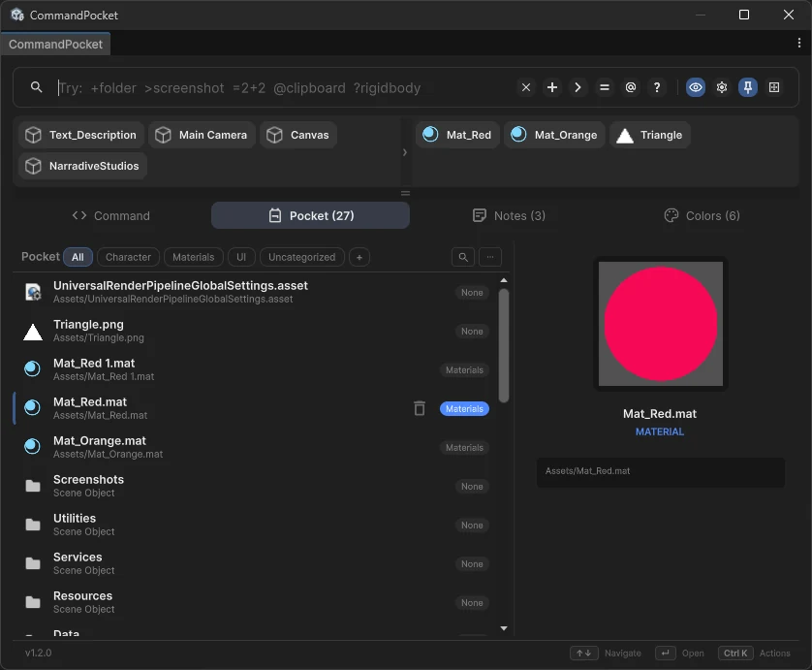Click the Mat_Orange favorite chip
Viewport: 812px width, 670px height.
(x=554, y=135)
